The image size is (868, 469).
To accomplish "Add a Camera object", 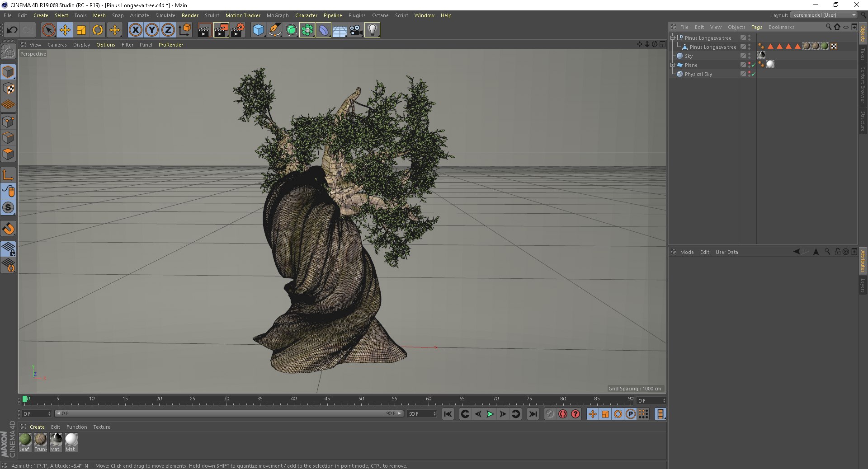I will (356, 30).
